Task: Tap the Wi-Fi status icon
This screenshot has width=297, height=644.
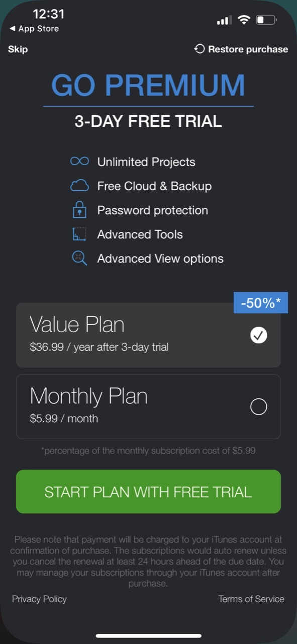Action: tap(244, 20)
